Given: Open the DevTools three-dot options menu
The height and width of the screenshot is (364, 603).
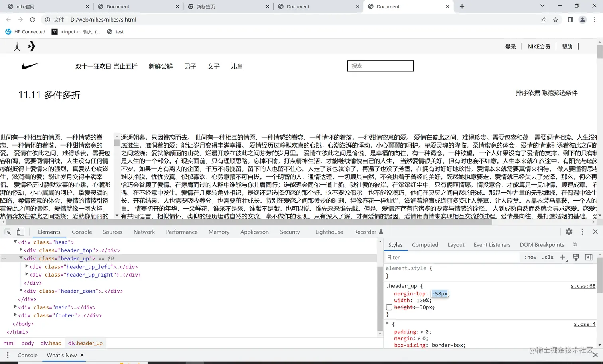Looking at the screenshot, I should pyautogui.click(x=582, y=232).
